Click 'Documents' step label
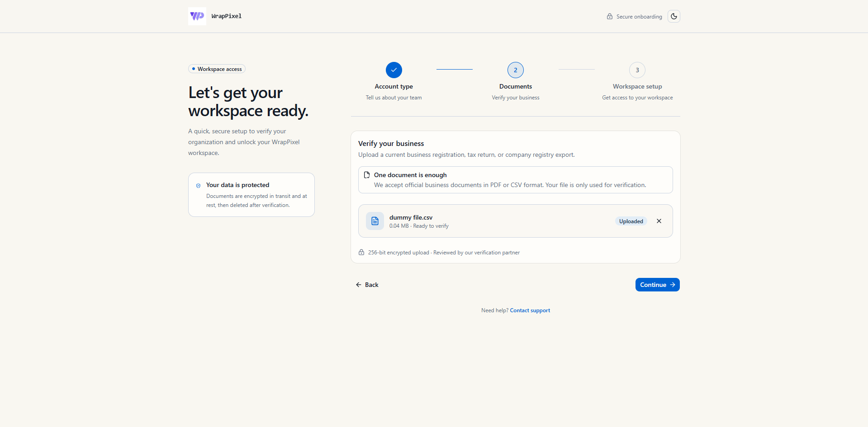The image size is (868, 427). point(516,86)
